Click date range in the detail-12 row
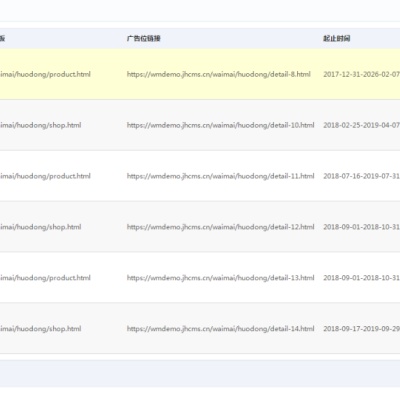 pos(361,227)
